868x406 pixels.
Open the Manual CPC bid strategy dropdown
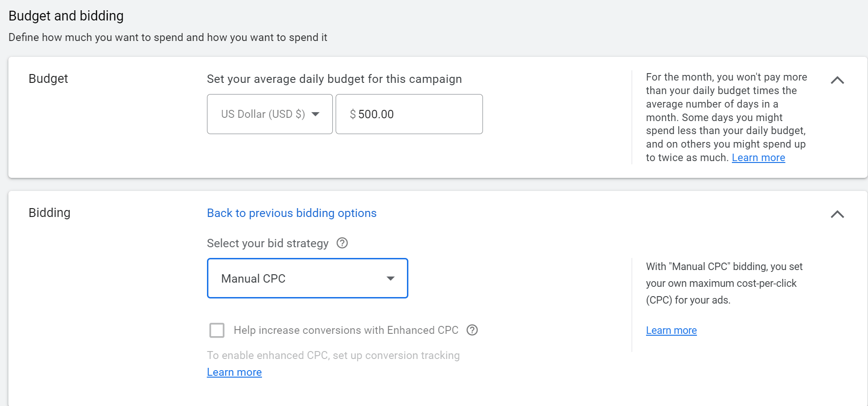coord(308,278)
